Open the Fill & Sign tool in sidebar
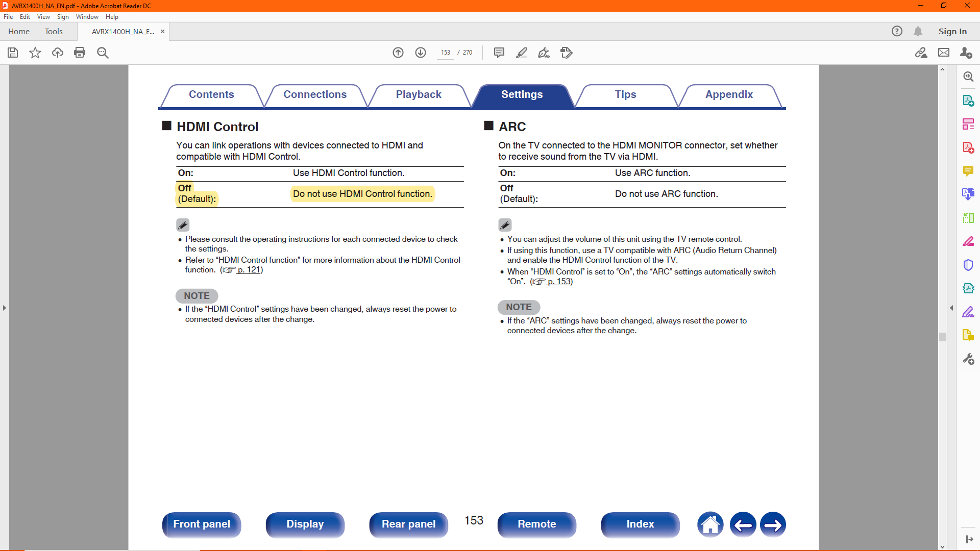This screenshot has width=980, height=551. (x=968, y=312)
